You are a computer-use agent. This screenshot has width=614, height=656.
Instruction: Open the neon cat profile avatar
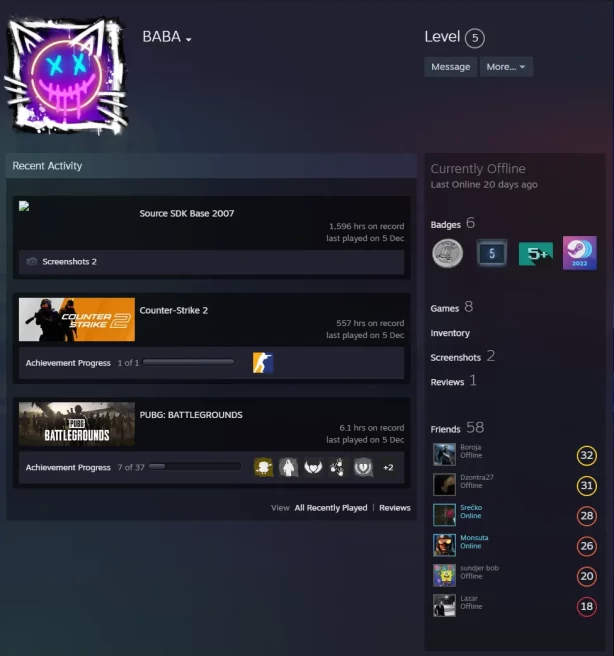[x=66, y=76]
